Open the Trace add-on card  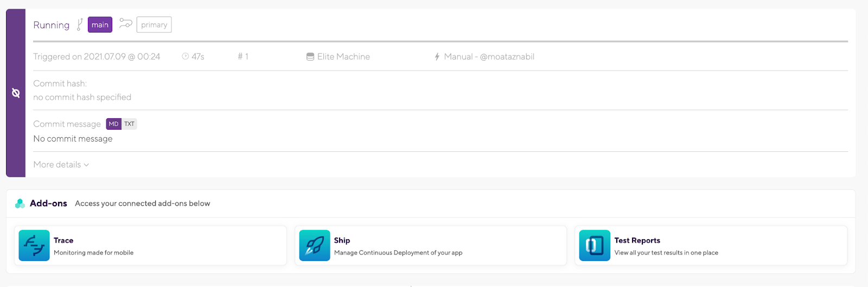pos(150,246)
